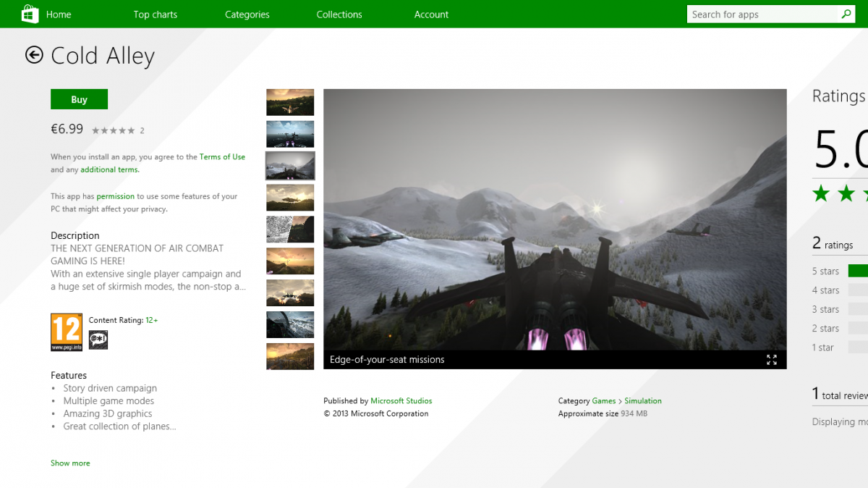Buy the Cold Alley app
The image size is (868, 488).
80,99
